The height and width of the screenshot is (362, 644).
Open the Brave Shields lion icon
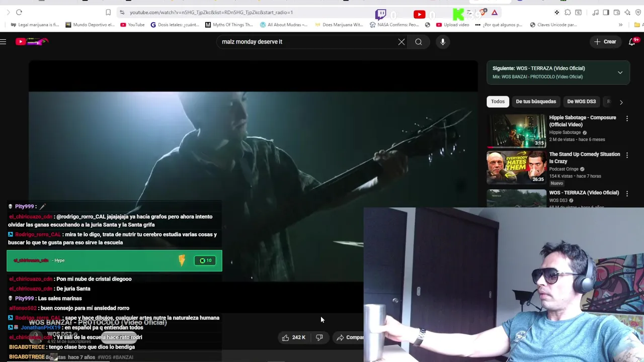point(484,12)
